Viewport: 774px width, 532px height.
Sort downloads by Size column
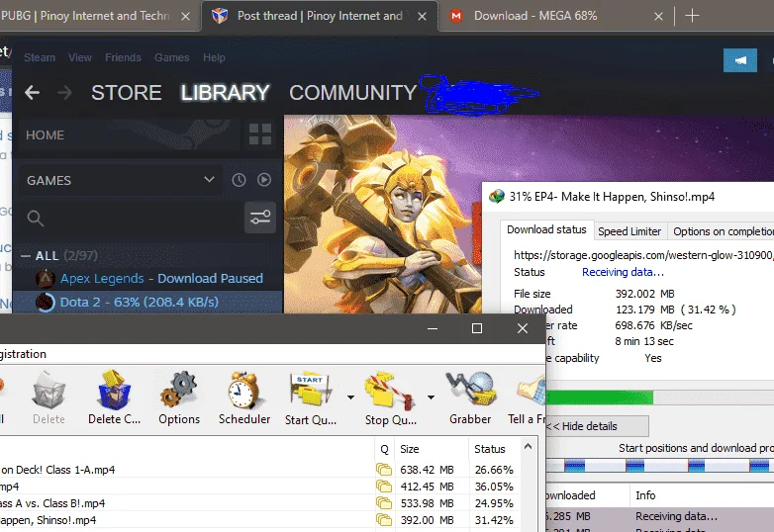[x=431, y=449]
